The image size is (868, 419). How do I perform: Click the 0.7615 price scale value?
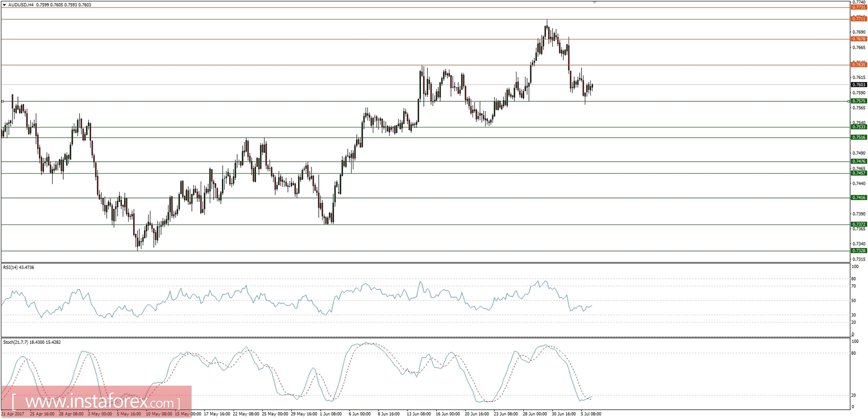coord(859,77)
